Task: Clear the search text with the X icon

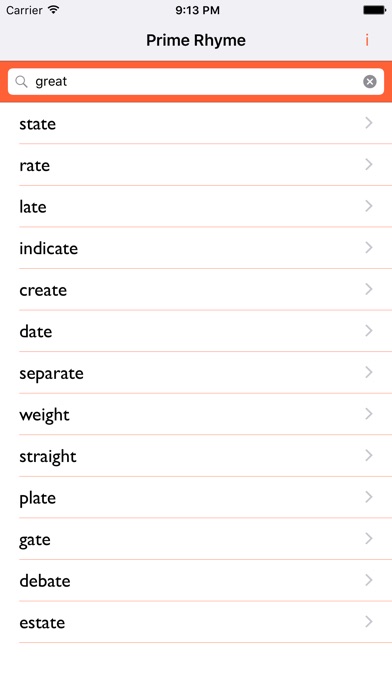Action: click(370, 81)
